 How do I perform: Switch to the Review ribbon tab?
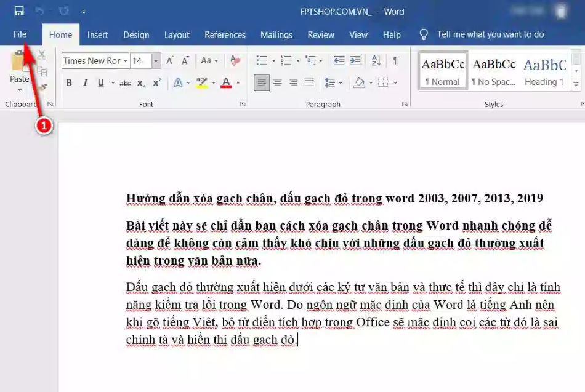click(320, 34)
